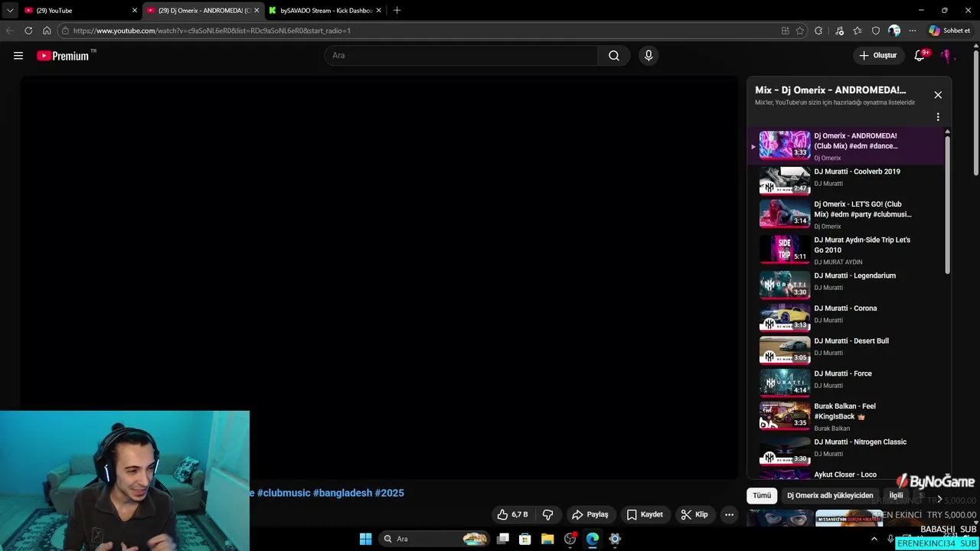Play DJ Muratti - Corona from playlist

846,318
